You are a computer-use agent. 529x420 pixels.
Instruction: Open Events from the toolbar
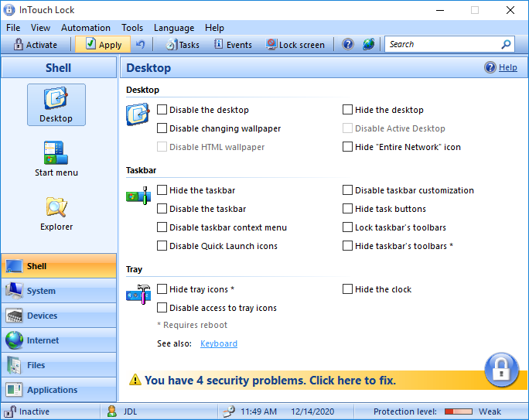(x=233, y=45)
